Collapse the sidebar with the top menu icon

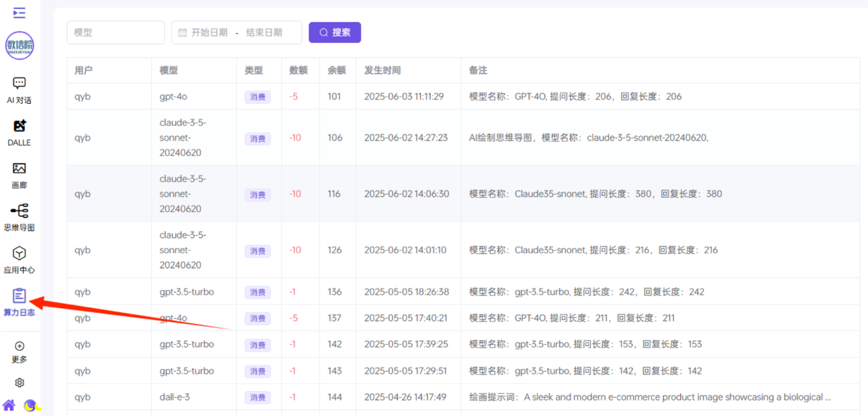click(19, 13)
